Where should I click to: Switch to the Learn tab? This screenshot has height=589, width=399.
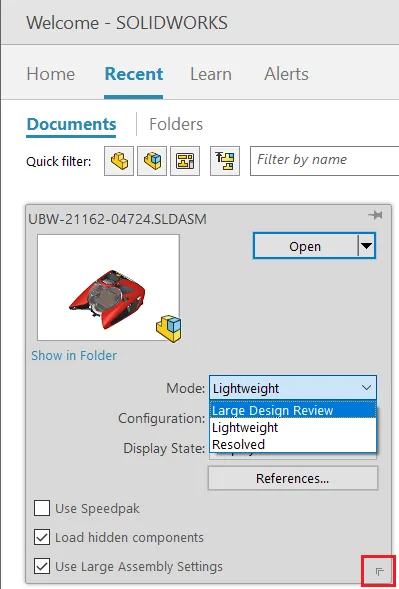[x=211, y=74]
